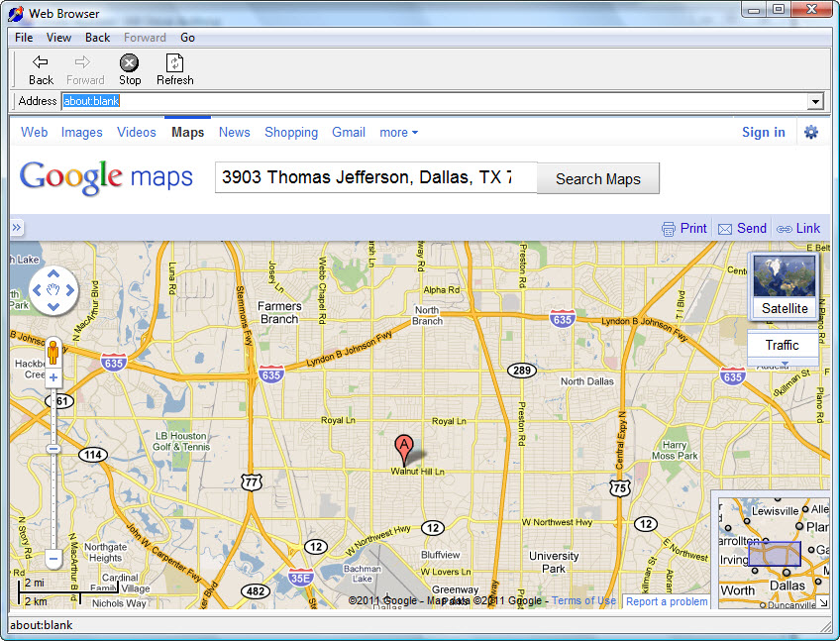Image resolution: width=840 pixels, height=641 pixels.
Task: Open the Videos link
Action: (137, 132)
